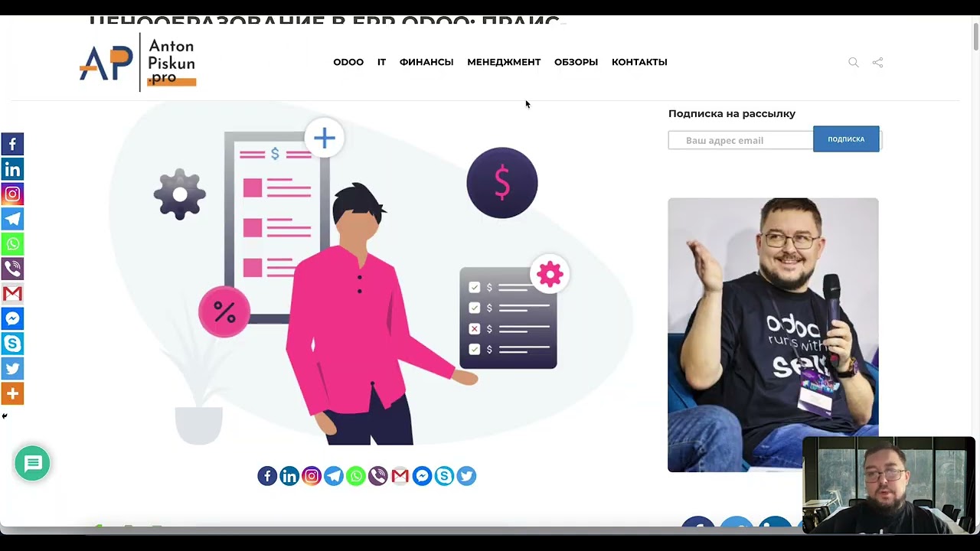
Task: Click Instagram icon below the illustration
Action: point(312,476)
